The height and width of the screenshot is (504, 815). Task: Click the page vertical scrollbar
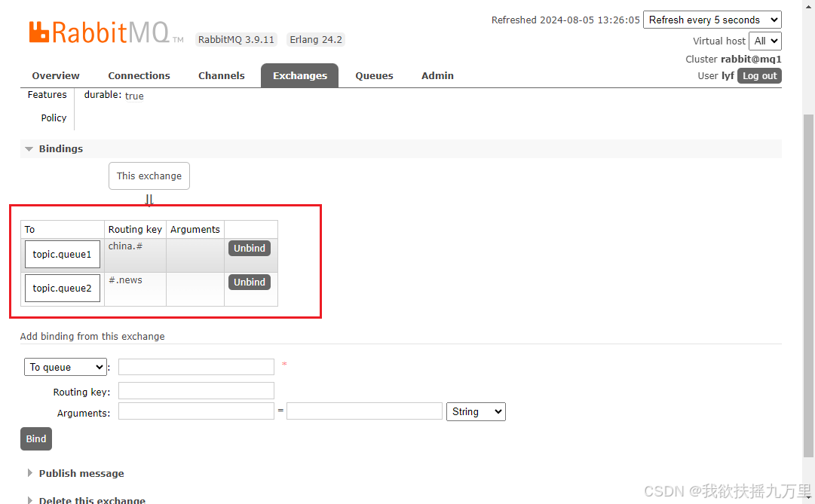tap(808, 286)
